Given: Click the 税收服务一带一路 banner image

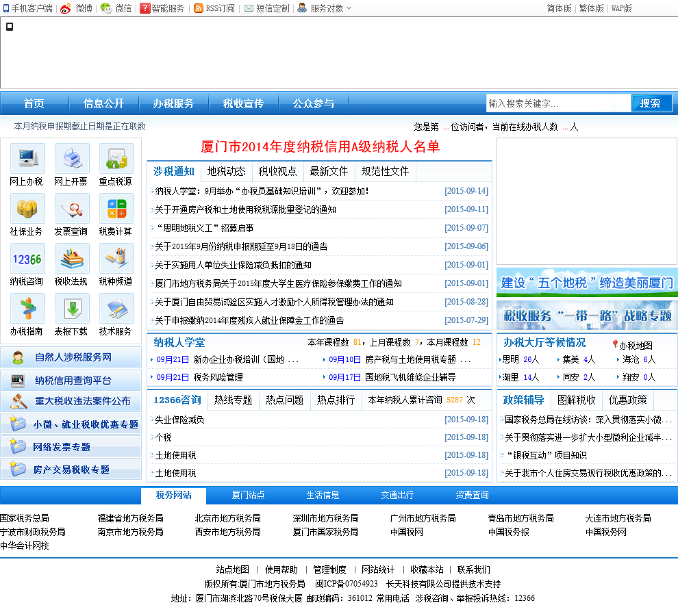Looking at the screenshot, I should click(587, 316).
